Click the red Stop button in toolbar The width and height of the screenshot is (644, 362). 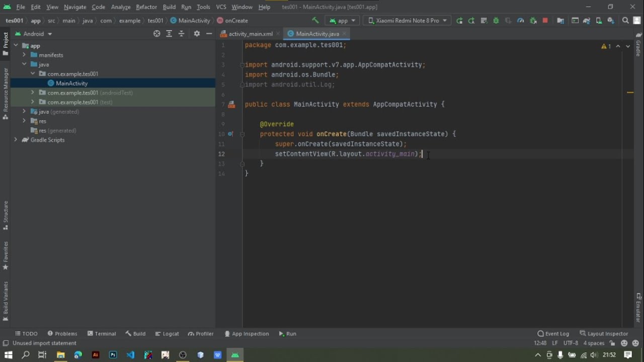[x=545, y=21]
